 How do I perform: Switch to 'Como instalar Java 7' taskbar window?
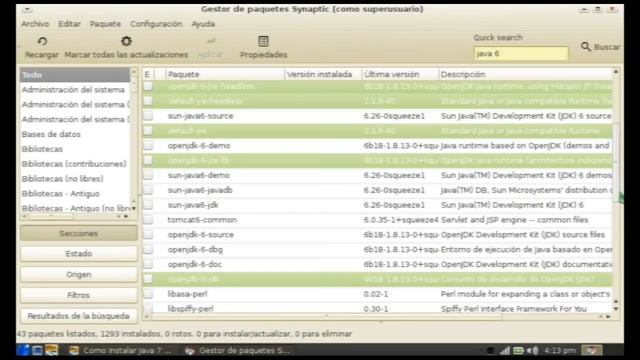point(120,350)
